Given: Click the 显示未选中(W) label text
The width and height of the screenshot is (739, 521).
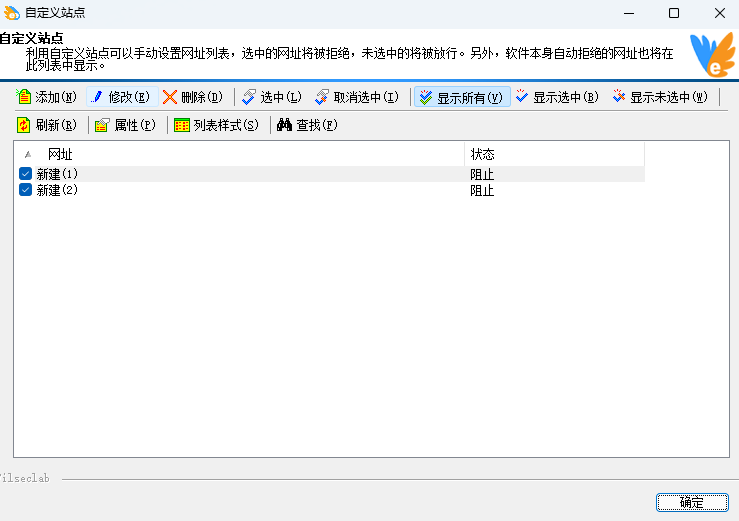Looking at the screenshot, I should [x=669, y=97].
